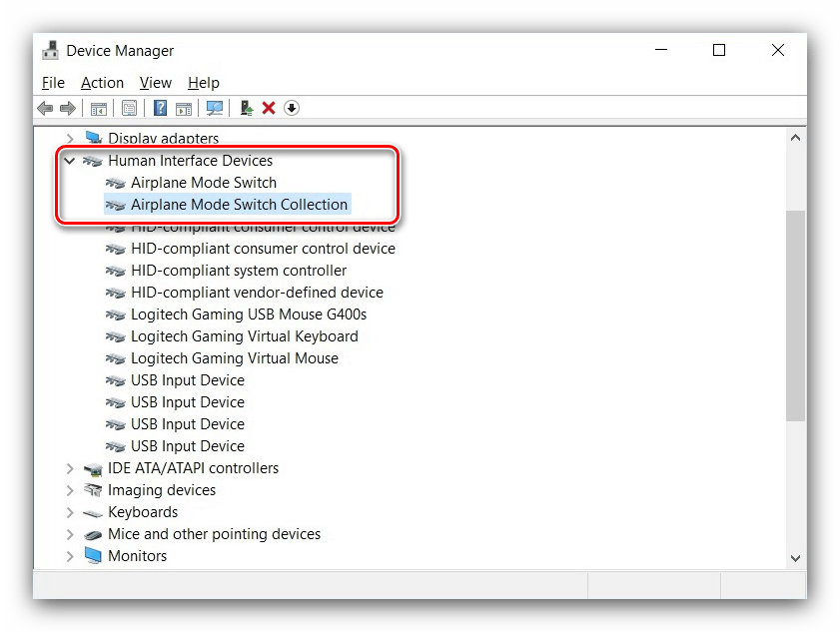Click the scrollbar down arrow
The image size is (840, 632).
[795, 558]
